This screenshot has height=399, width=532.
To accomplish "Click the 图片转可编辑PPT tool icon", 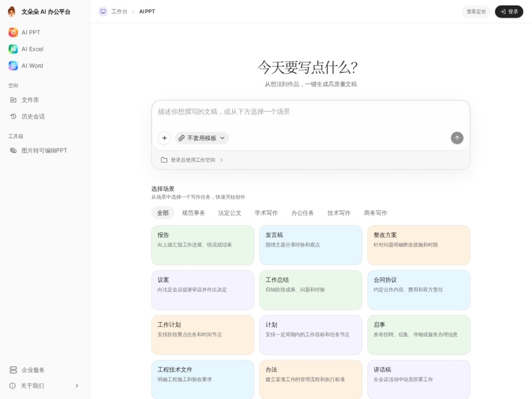I will 13,150.
